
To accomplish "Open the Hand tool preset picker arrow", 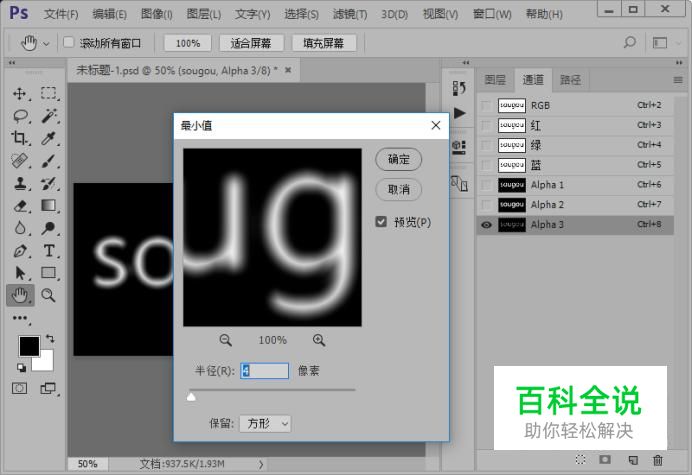I will (x=46, y=43).
